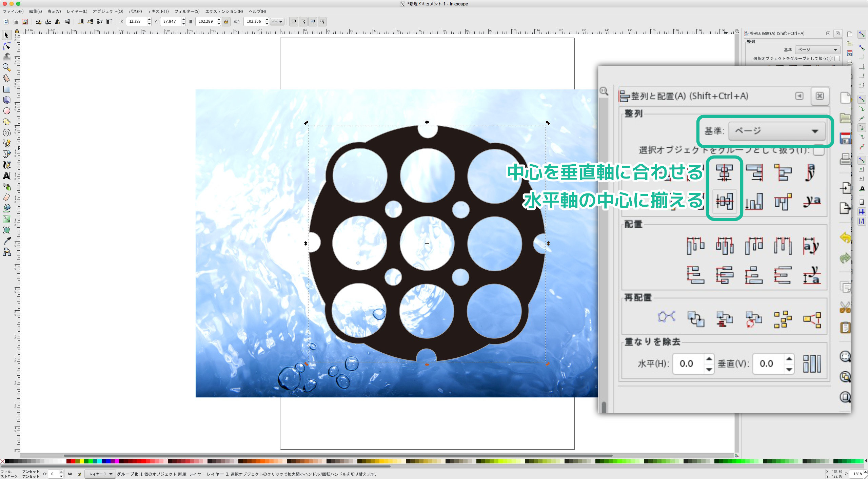The width and height of the screenshot is (868, 479).
Task: Select the Node edit tool
Action: (x=6, y=46)
